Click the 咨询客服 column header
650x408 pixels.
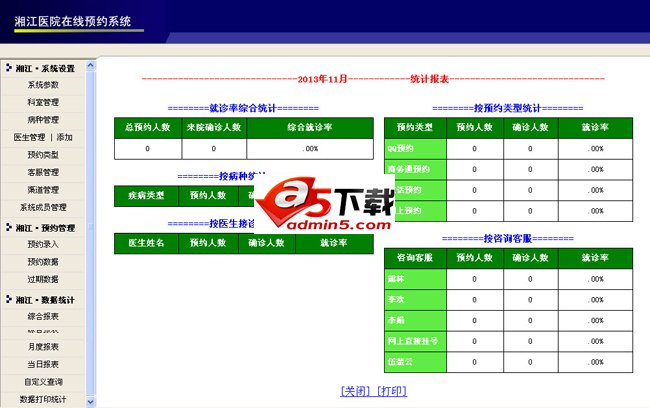415,257
